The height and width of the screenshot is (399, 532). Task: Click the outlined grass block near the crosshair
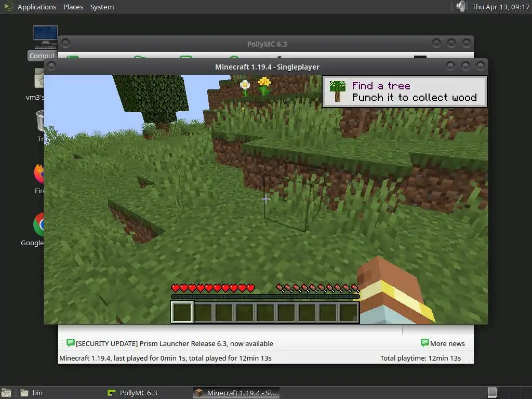[x=294, y=197]
